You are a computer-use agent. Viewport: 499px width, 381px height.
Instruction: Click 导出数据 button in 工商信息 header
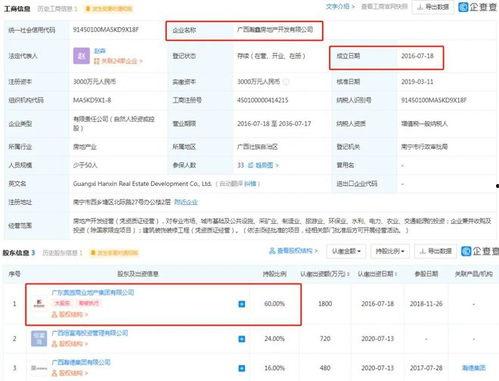pyautogui.click(x=433, y=7)
